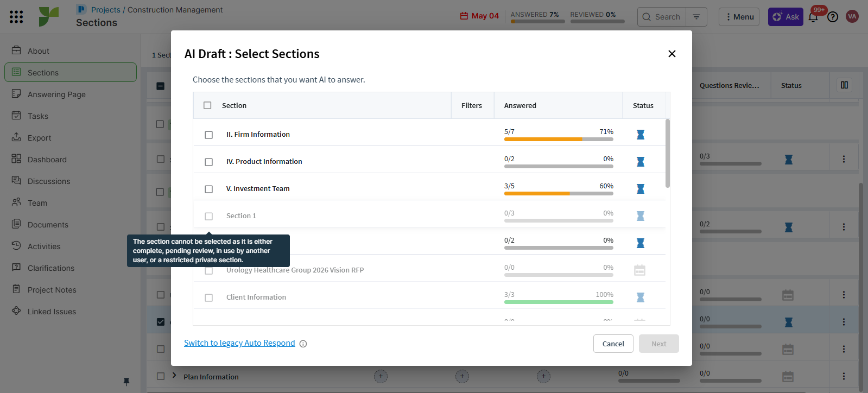This screenshot has width=868, height=393.
Task: Open the Ask AI assistant dropdown
Action: [x=785, y=17]
